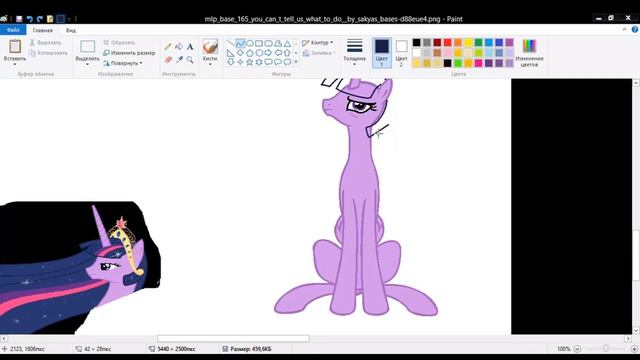Choose the Right triangle shape
This screenshot has width=640, height=360.
pyautogui.click(x=231, y=53)
